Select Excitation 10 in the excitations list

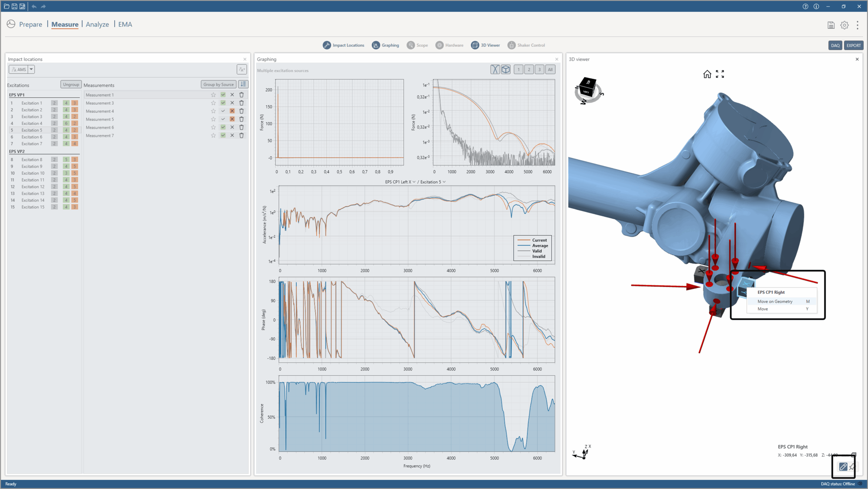click(33, 173)
